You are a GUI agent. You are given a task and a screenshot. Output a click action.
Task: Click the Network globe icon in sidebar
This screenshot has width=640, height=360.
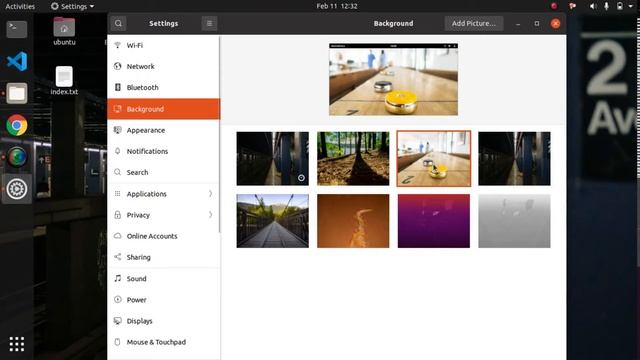point(118,66)
